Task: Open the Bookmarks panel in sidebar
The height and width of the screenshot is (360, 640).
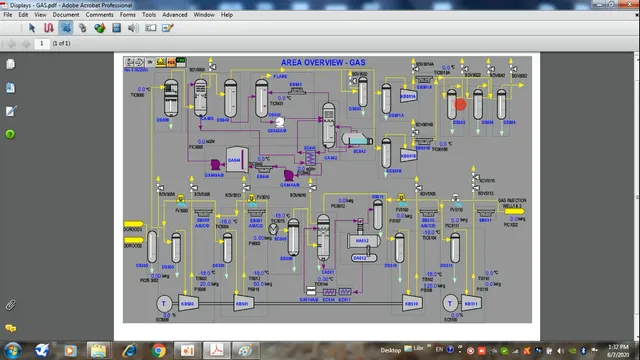Action: pyautogui.click(x=11, y=87)
